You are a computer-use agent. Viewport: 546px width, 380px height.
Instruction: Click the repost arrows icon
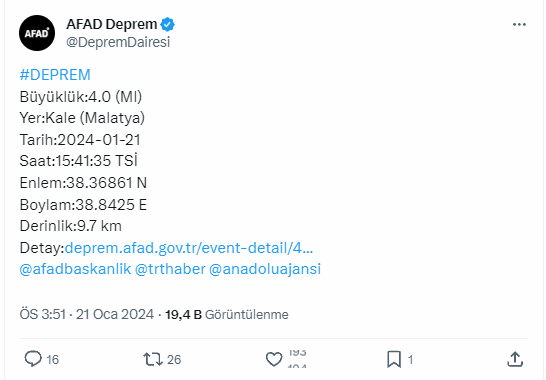(153, 359)
